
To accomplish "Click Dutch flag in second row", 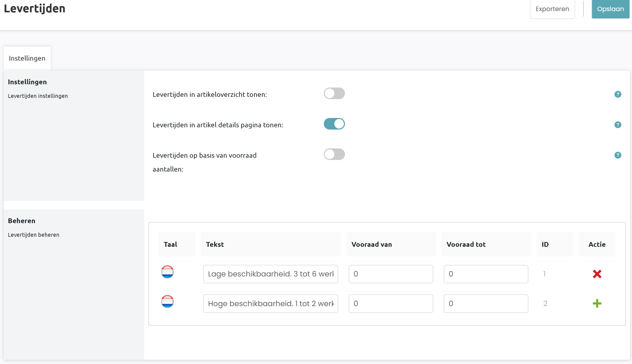I will [167, 301].
